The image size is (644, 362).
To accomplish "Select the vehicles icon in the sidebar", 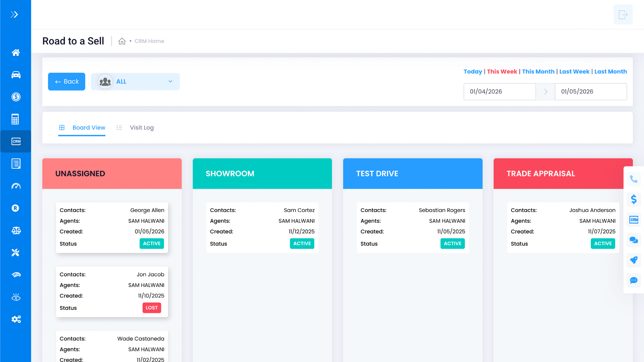I will point(16,74).
